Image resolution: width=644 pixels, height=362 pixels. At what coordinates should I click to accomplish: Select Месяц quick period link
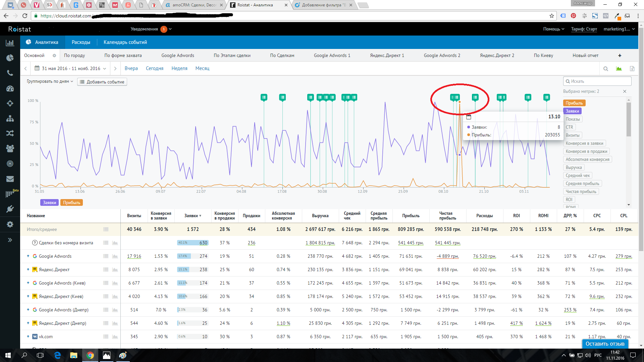click(x=202, y=68)
